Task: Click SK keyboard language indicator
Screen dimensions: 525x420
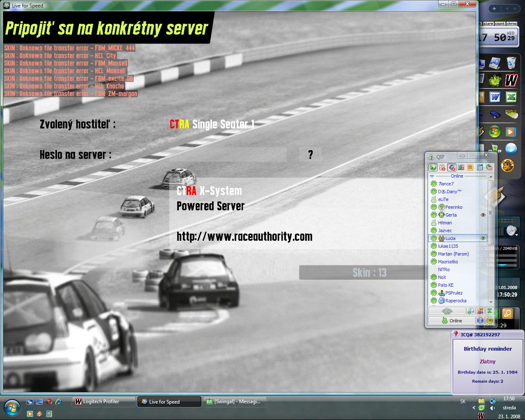Action: point(463,402)
